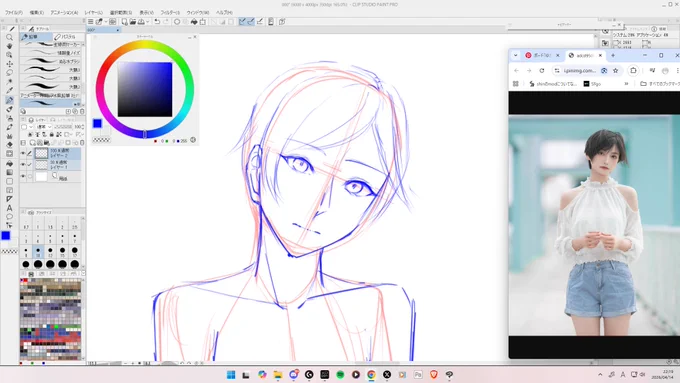Image resolution: width=680 pixels, height=383 pixels.
Task: Select the Eraser tool in toolbar
Action: [x=9, y=144]
